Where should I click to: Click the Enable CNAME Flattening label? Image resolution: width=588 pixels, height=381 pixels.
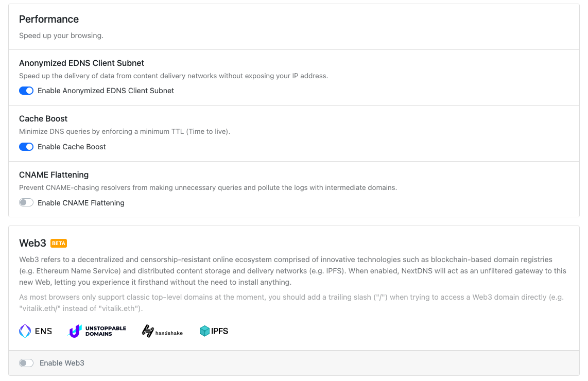click(81, 203)
